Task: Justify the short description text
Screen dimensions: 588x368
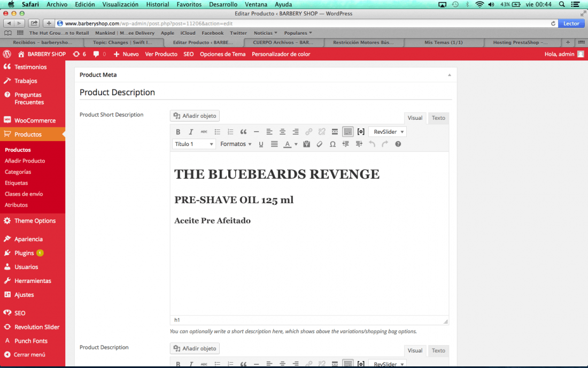Action: [x=275, y=144]
